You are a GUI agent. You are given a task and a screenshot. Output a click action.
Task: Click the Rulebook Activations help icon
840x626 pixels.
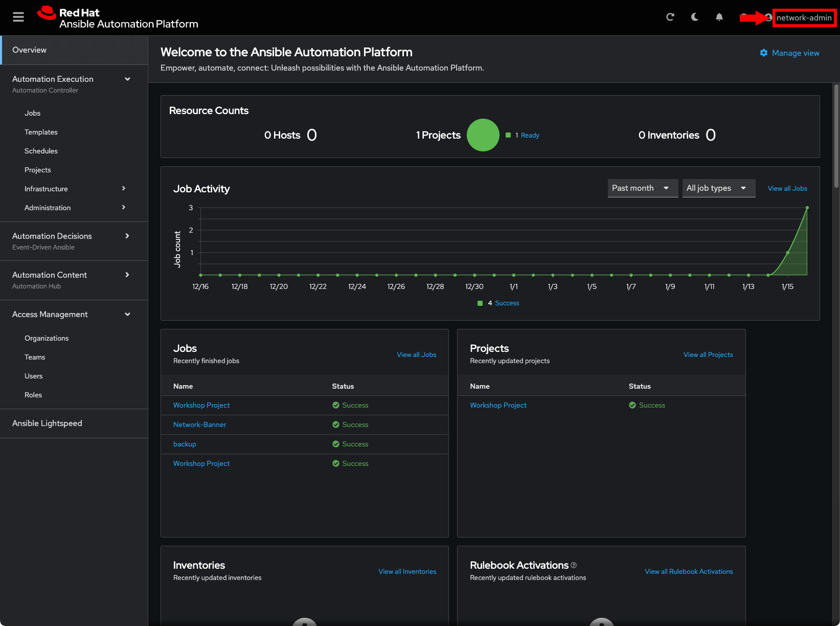(574, 565)
